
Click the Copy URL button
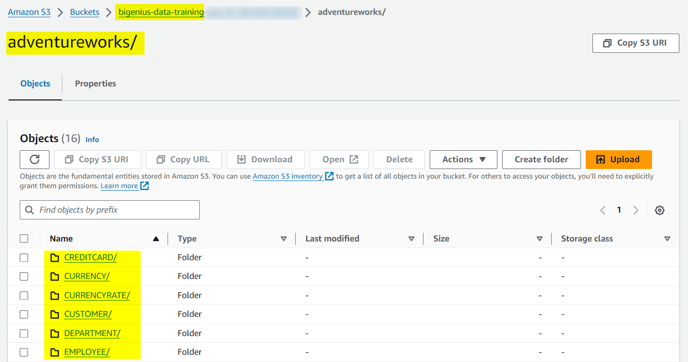click(x=183, y=159)
